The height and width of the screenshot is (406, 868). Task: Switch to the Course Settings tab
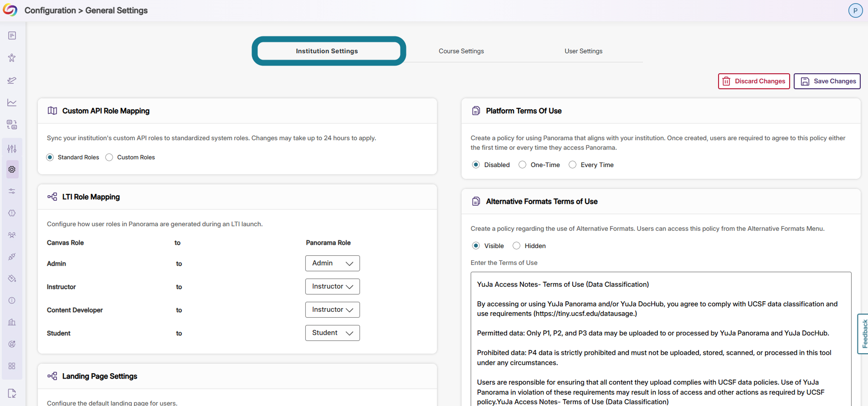461,51
